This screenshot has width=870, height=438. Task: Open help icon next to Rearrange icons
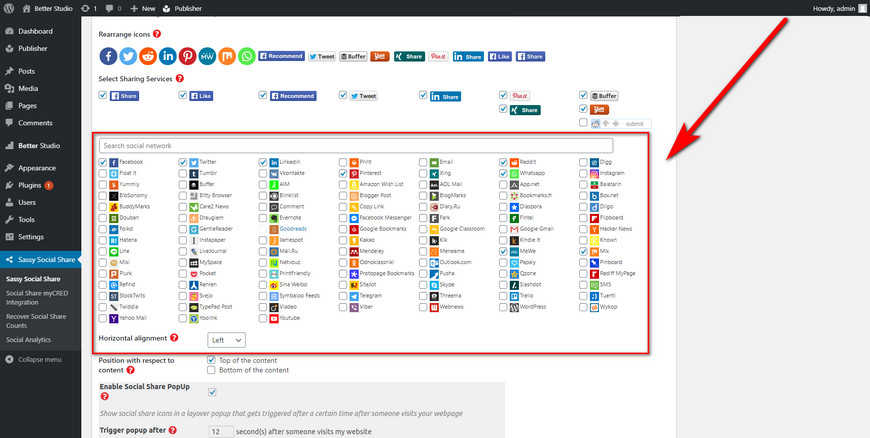click(157, 34)
